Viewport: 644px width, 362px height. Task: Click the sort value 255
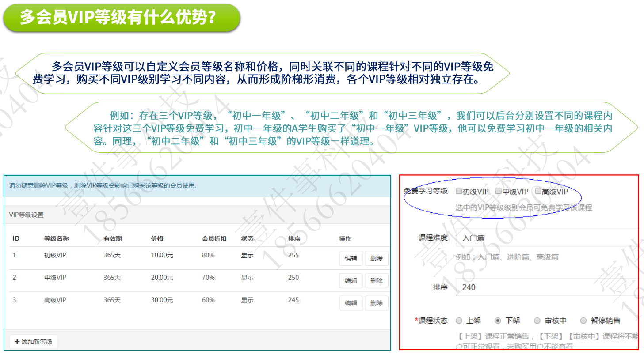coord(293,255)
